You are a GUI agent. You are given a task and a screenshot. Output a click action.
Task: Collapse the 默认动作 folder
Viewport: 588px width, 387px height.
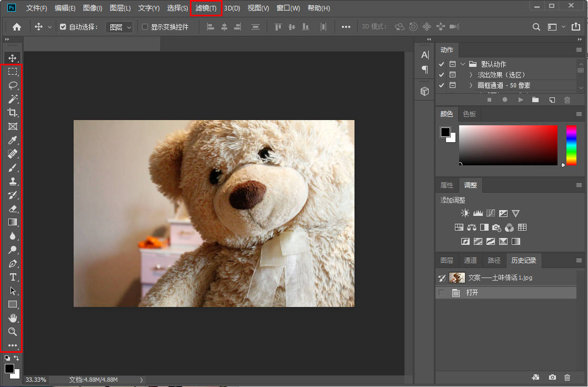click(463, 64)
